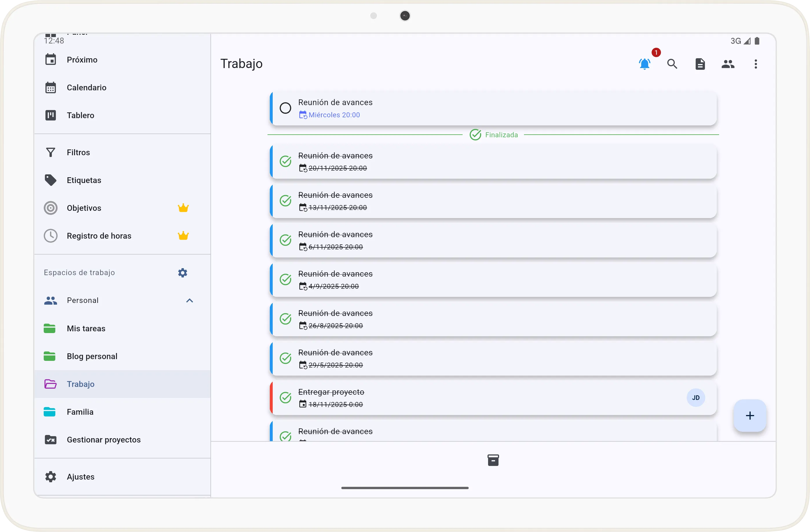Switch to the Familia project
810x532 pixels.
point(80,412)
